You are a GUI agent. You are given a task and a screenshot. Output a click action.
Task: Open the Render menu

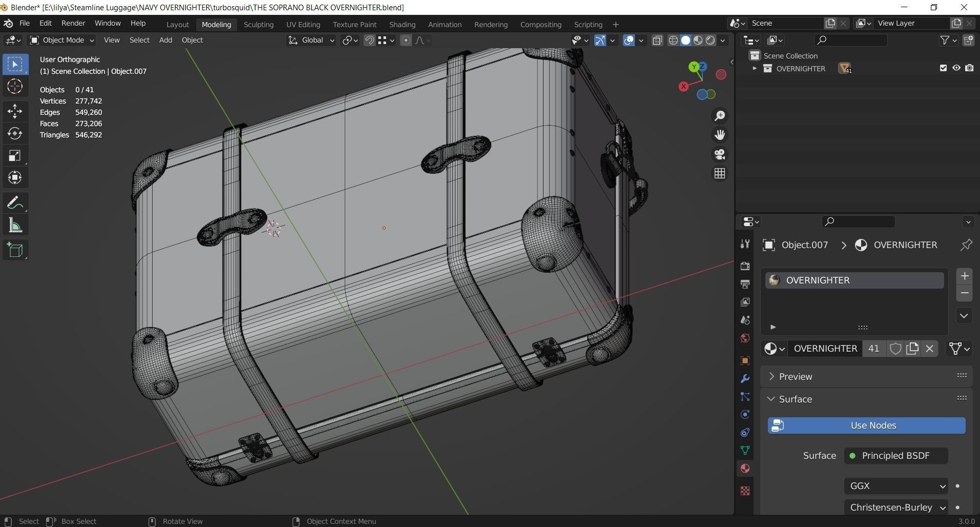(x=73, y=23)
